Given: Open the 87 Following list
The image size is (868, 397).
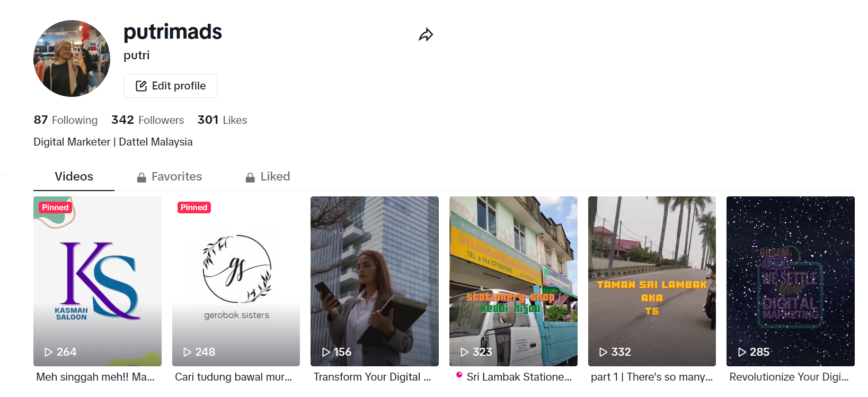Looking at the screenshot, I should 66,120.
